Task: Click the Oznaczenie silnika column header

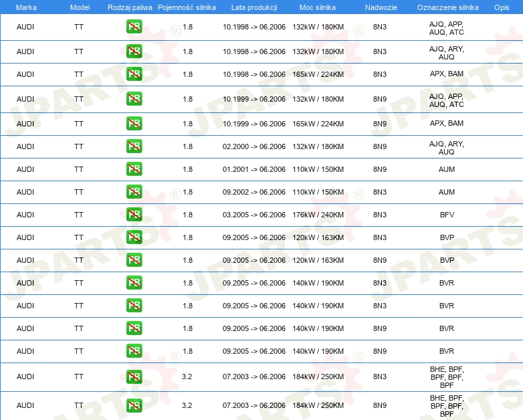Action: 448,7
